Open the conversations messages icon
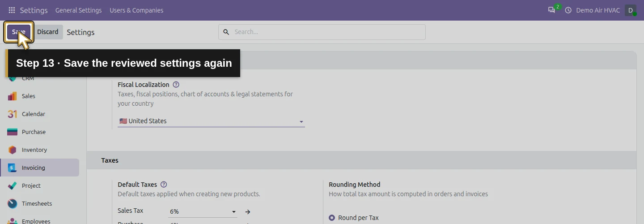644x224 pixels. pyautogui.click(x=551, y=10)
